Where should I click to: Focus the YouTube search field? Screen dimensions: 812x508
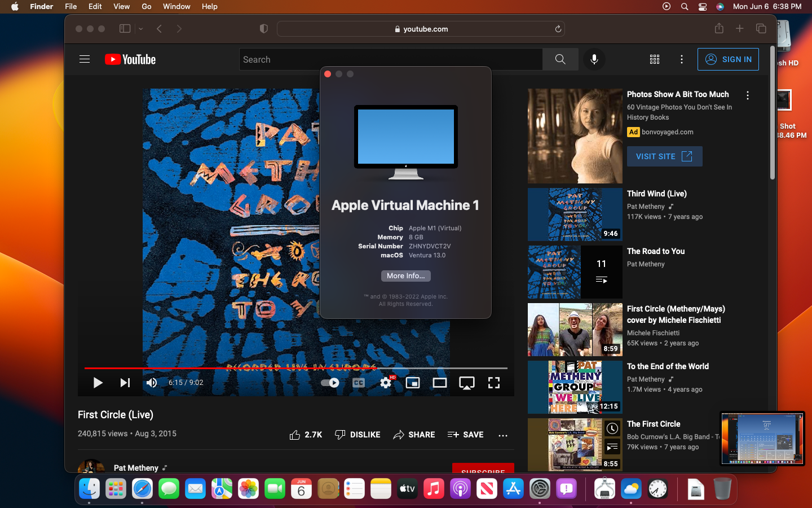391,59
